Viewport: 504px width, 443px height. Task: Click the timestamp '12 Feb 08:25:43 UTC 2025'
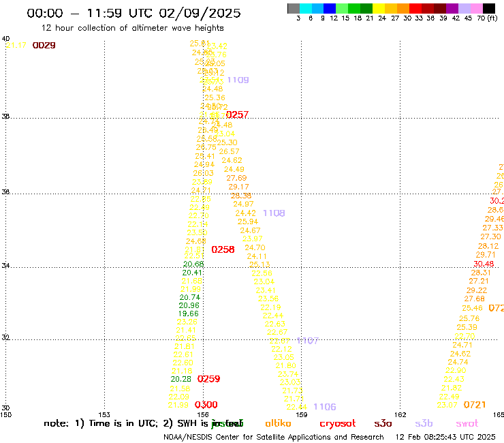(445, 437)
